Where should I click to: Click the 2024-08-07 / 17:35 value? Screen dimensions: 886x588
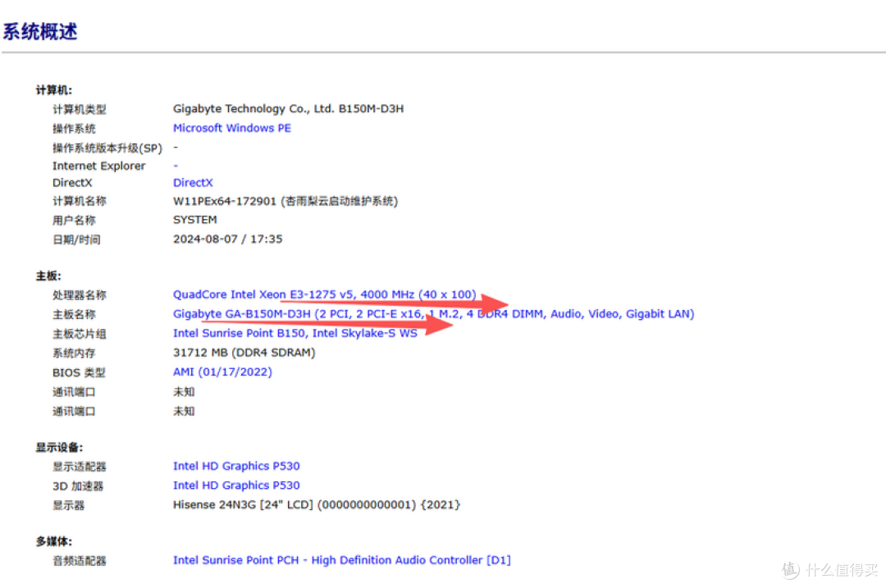[x=228, y=239]
